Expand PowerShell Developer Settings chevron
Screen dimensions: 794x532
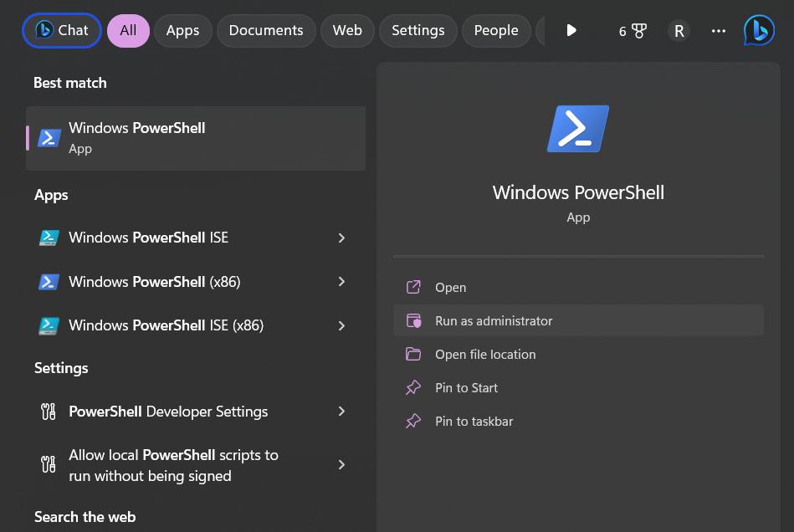341,412
